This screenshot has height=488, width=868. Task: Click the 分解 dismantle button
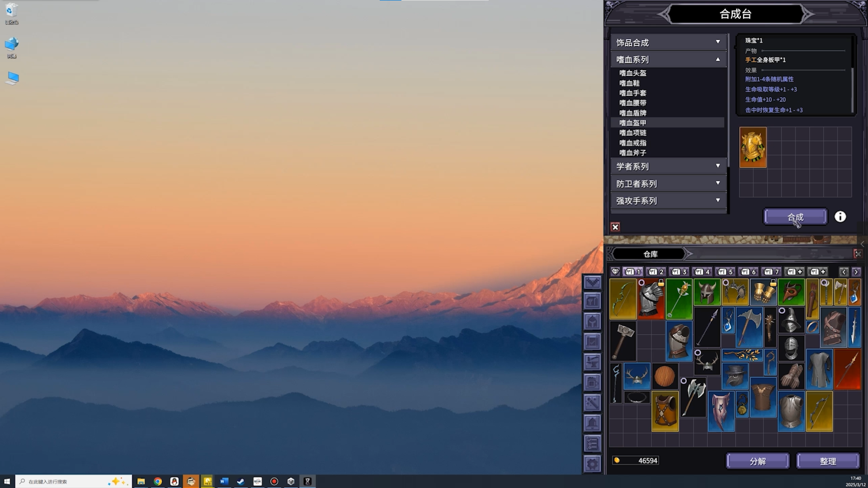758,461
